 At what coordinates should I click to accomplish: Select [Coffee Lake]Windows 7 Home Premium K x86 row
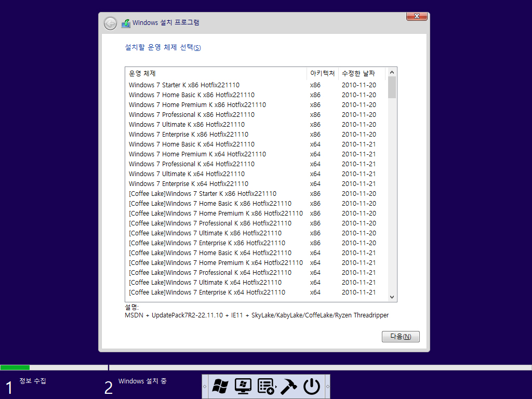coord(256,213)
